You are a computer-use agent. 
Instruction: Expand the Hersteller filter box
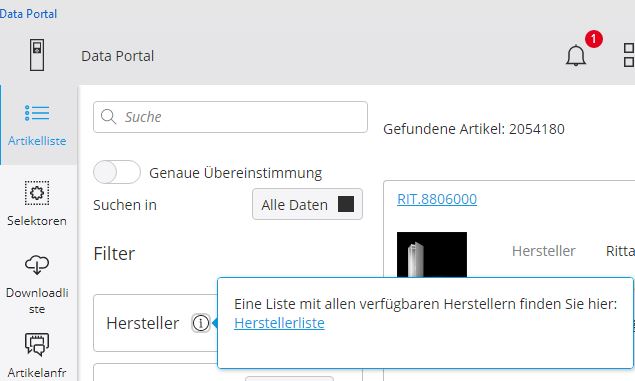click(x=156, y=323)
